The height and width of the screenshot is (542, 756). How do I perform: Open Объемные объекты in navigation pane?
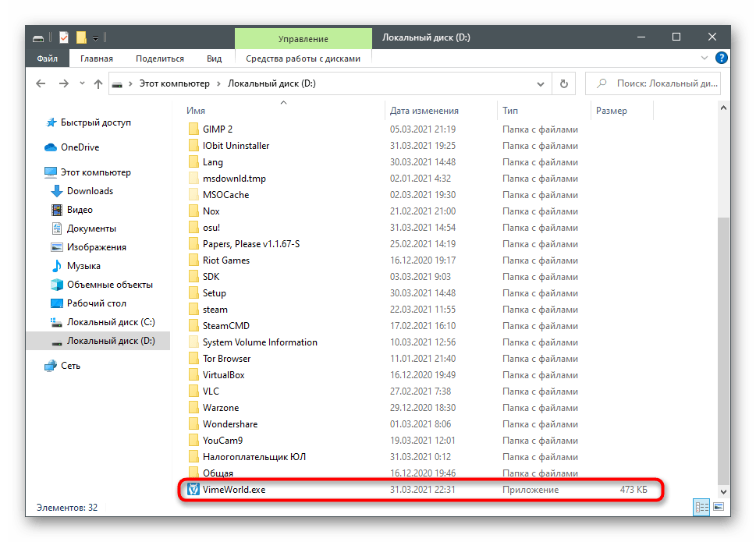point(109,285)
